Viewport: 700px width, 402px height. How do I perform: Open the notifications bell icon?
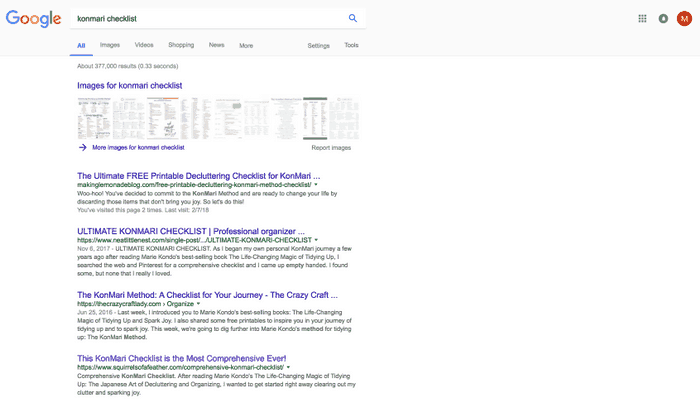coord(663,18)
